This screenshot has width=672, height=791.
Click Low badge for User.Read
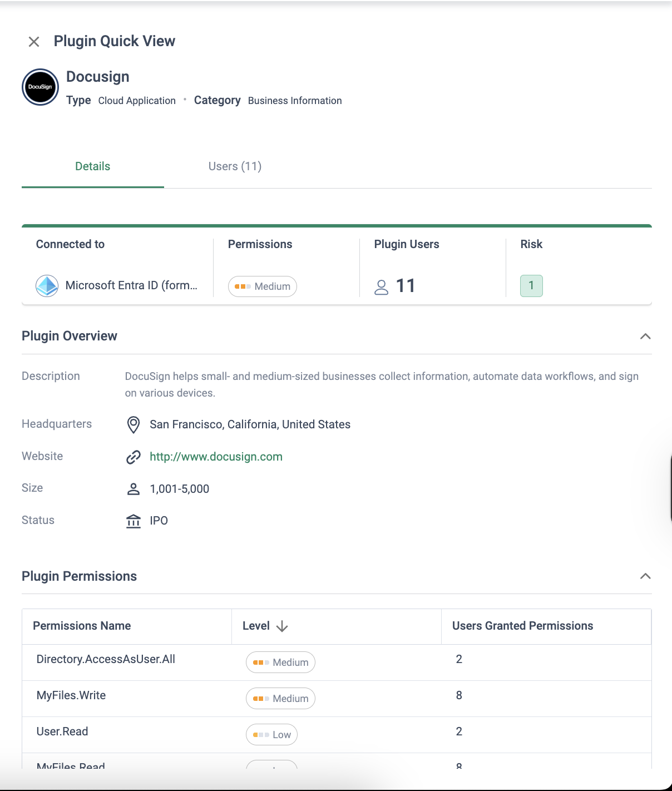pyautogui.click(x=271, y=735)
